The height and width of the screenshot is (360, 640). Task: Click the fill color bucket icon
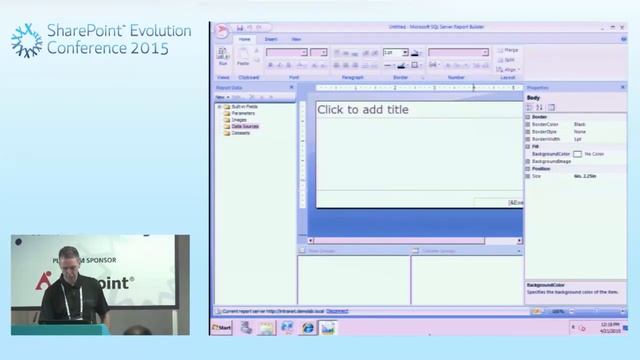click(415, 53)
